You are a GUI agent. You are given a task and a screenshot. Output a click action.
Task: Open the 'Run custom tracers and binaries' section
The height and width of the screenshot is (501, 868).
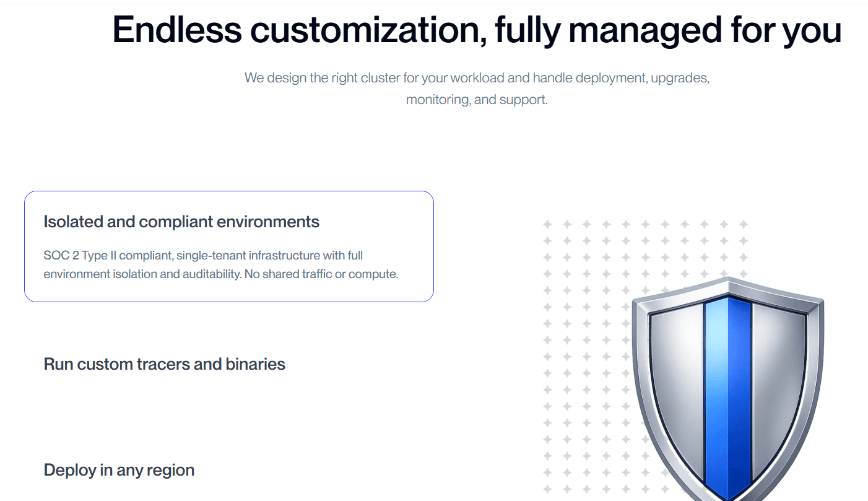coord(164,364)
